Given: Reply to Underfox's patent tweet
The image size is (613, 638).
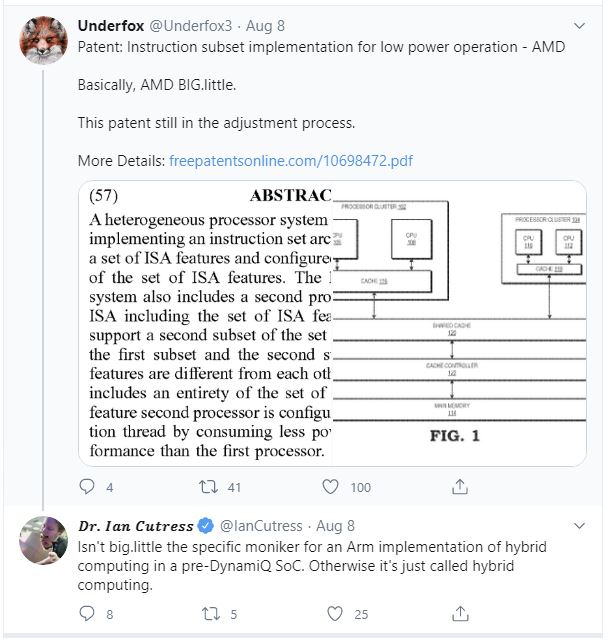Looking at the screenshot, I should 87,487.
